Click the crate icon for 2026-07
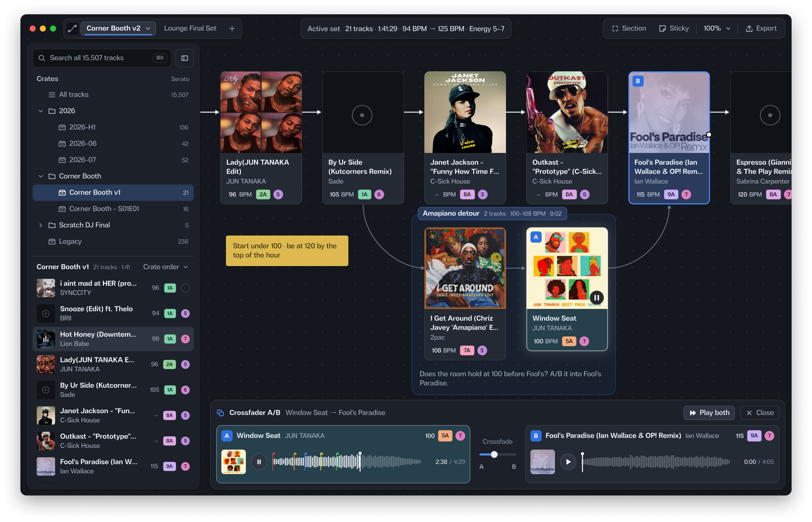 (62, 160)
